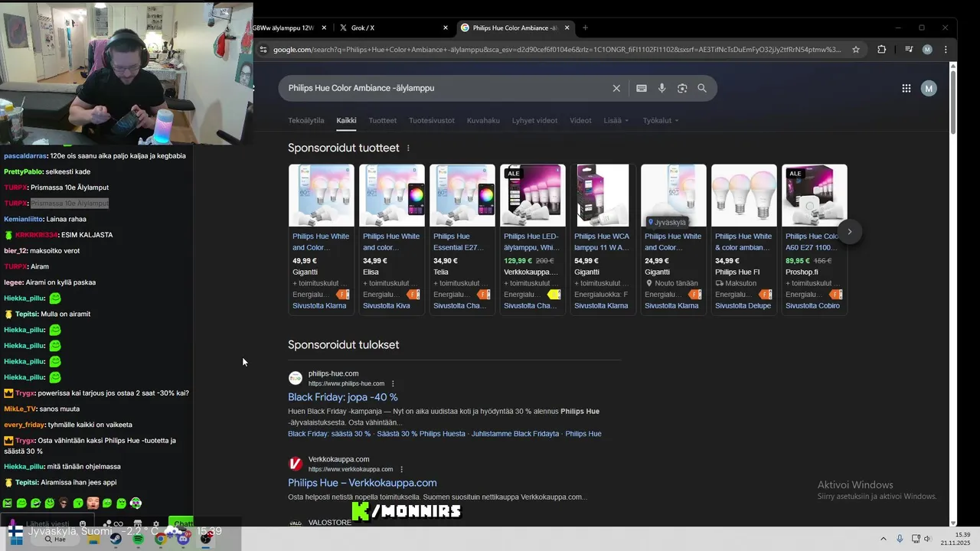Expand the Lisää search filter dropdown
Image resolution: width=980 pixels, height=551 pixels.
pyautogui.click(x=616, y=121)
